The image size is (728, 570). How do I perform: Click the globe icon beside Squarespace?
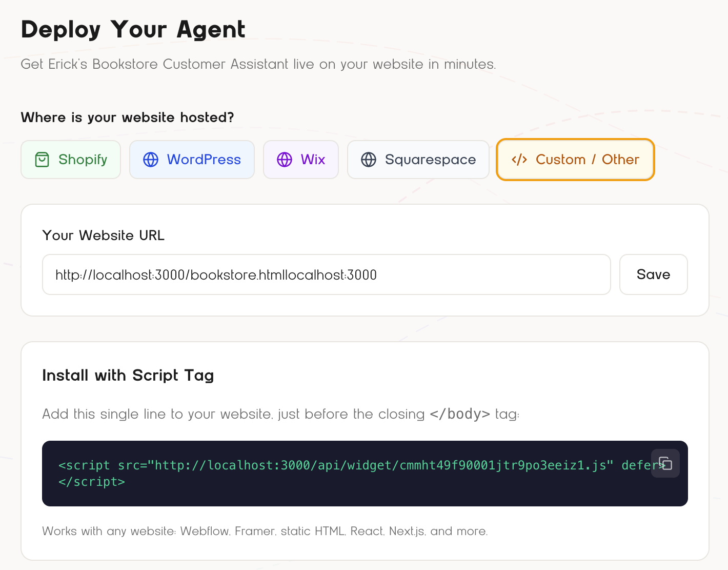[x=369, y=160]
